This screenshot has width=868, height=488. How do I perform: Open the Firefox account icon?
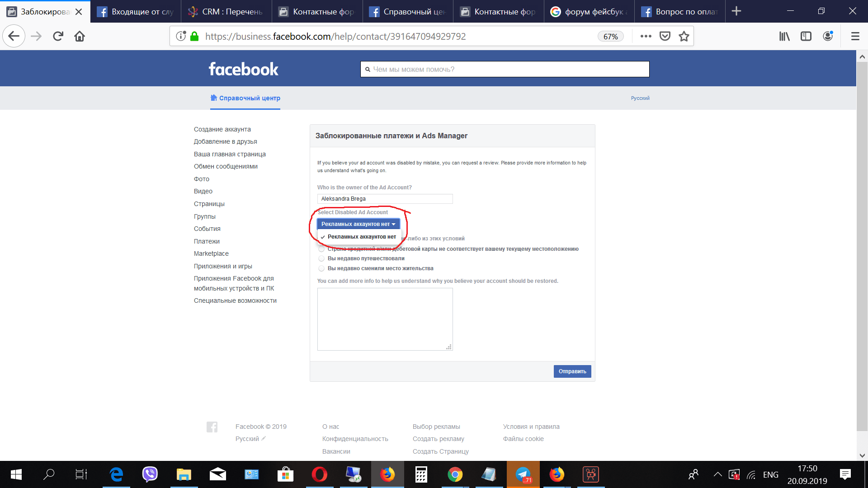[828, 36]
